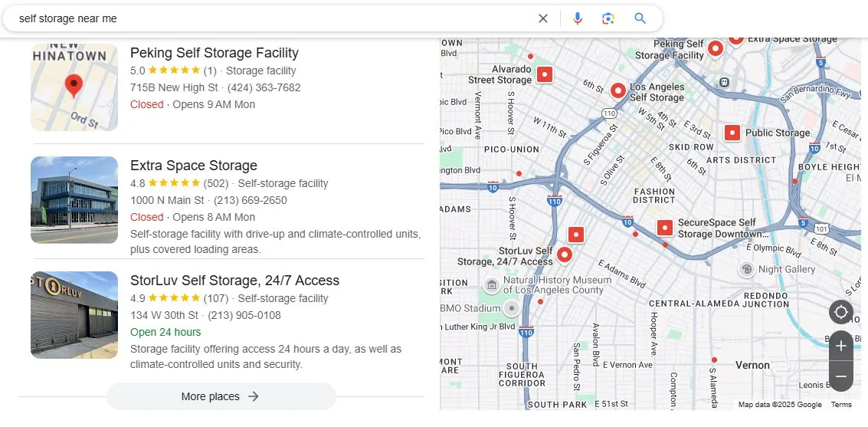Click the Extra Space Storage label on map
The image size is (868, 427).
pos(792,39)
